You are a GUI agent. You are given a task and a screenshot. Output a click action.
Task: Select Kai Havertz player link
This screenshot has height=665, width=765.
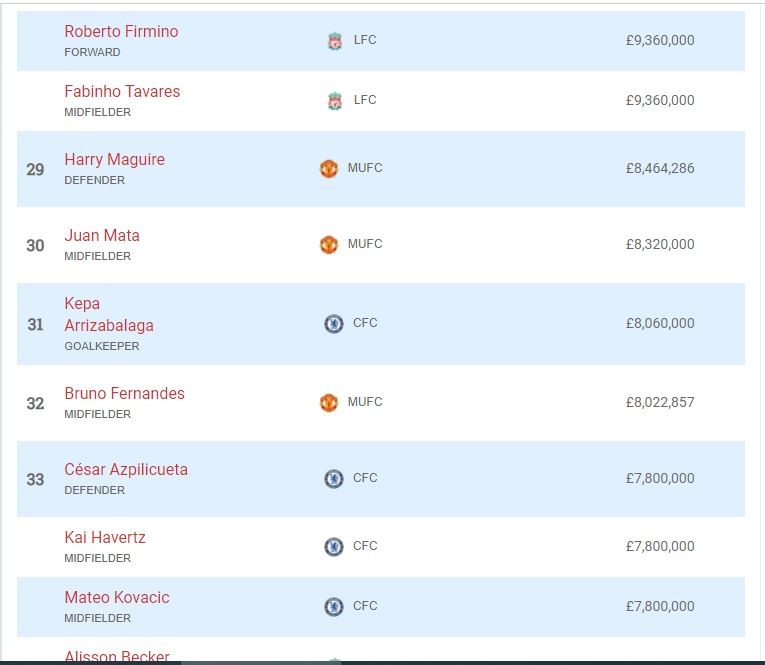tap(105, 538)
